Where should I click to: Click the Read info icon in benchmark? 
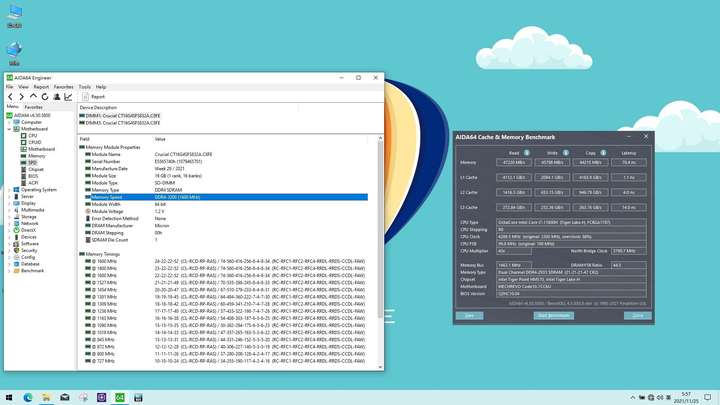[x=527, y=153]
